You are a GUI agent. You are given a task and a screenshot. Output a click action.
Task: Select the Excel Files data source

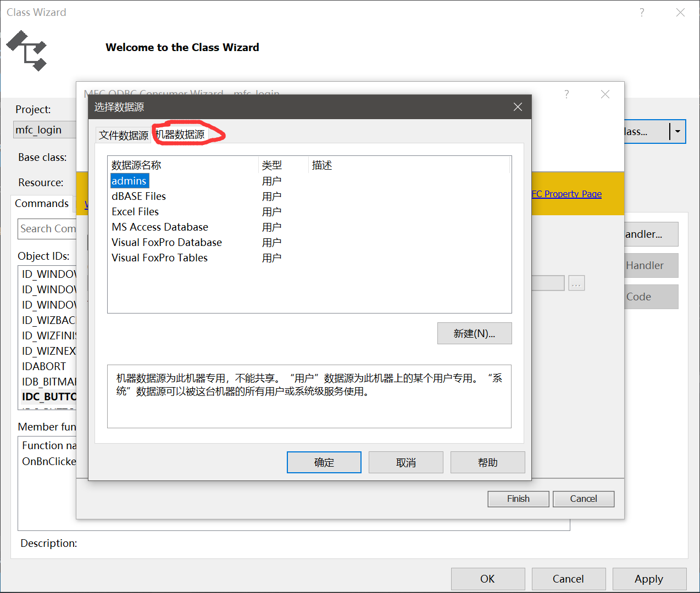point(135,211)
